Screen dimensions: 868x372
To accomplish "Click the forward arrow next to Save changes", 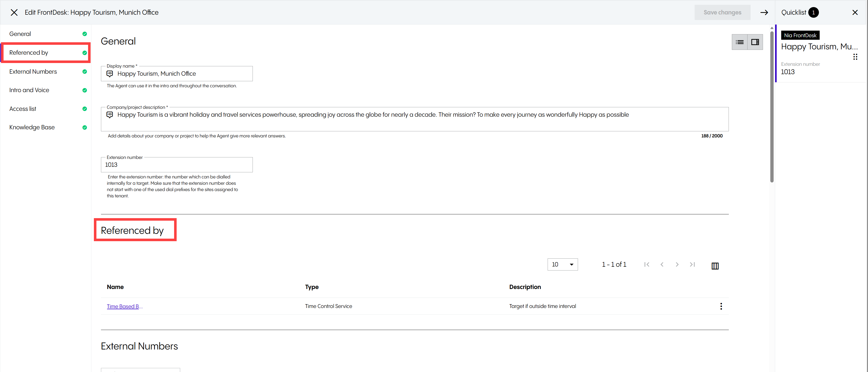I will (x=764, y=12).
